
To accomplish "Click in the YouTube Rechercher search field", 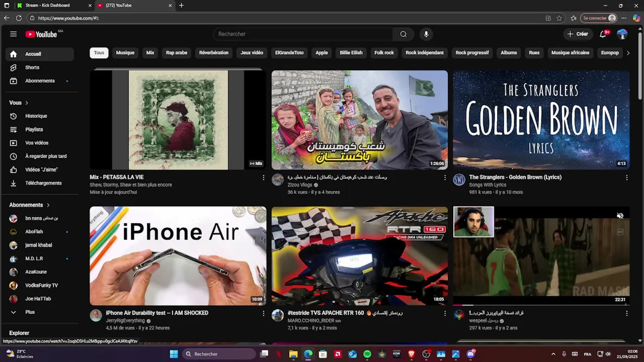I will click(x=303, y=34).
